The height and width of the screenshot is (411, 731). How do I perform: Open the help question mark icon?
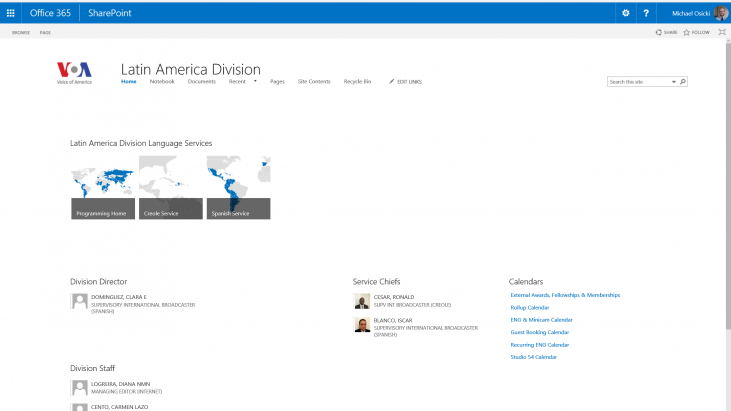[x=646, y=13]
